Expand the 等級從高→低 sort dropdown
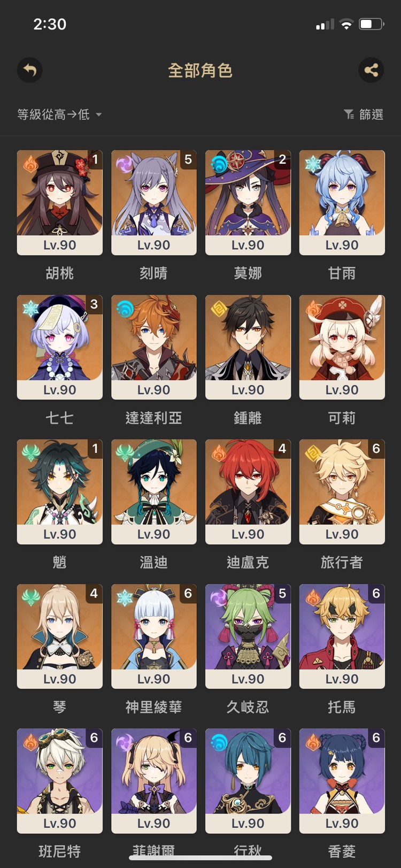401x868 pixels. 59,114
